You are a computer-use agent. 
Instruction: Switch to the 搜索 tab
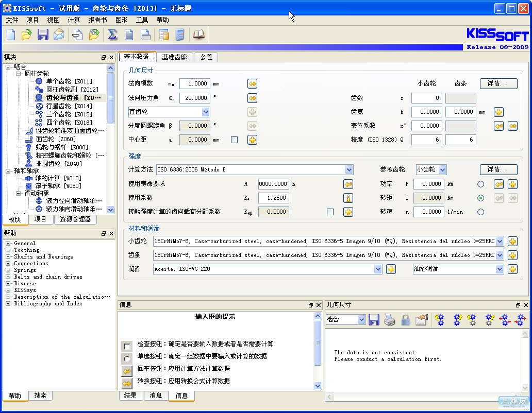click(x=40, y=395)
